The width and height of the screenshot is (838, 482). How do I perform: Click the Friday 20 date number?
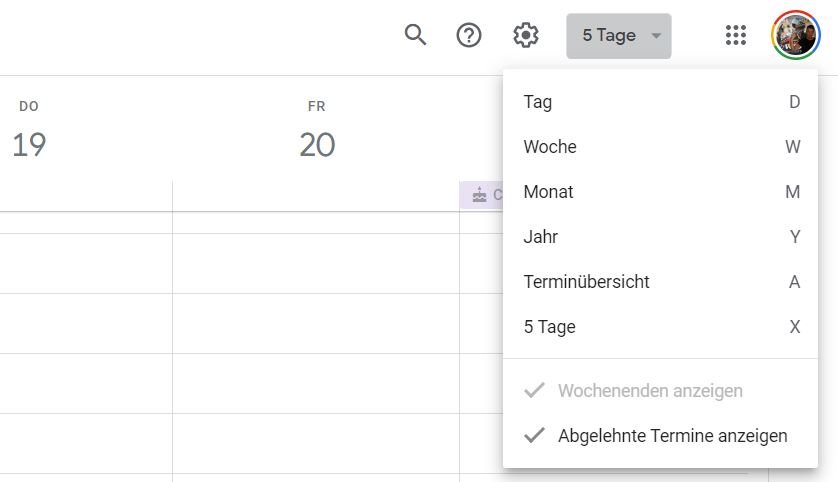coord(316,145)
